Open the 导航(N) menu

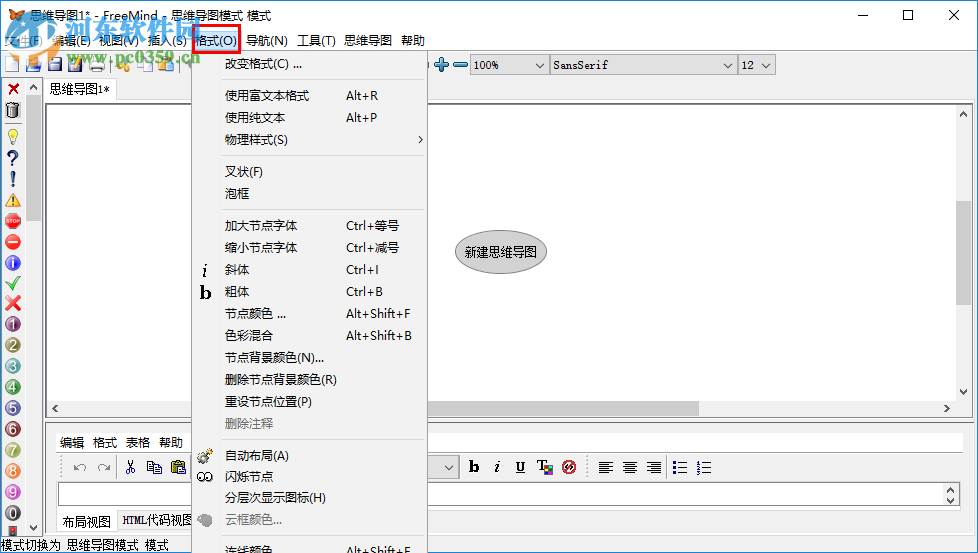(x=266, y=41)
